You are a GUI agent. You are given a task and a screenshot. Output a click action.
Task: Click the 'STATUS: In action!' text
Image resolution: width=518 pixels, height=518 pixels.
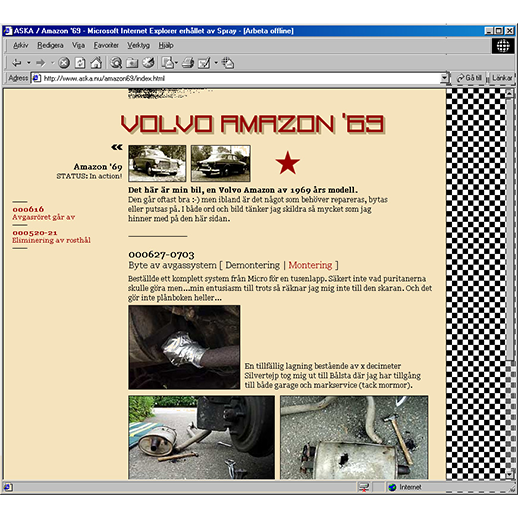pyautogui.click(x=89, y=176)
